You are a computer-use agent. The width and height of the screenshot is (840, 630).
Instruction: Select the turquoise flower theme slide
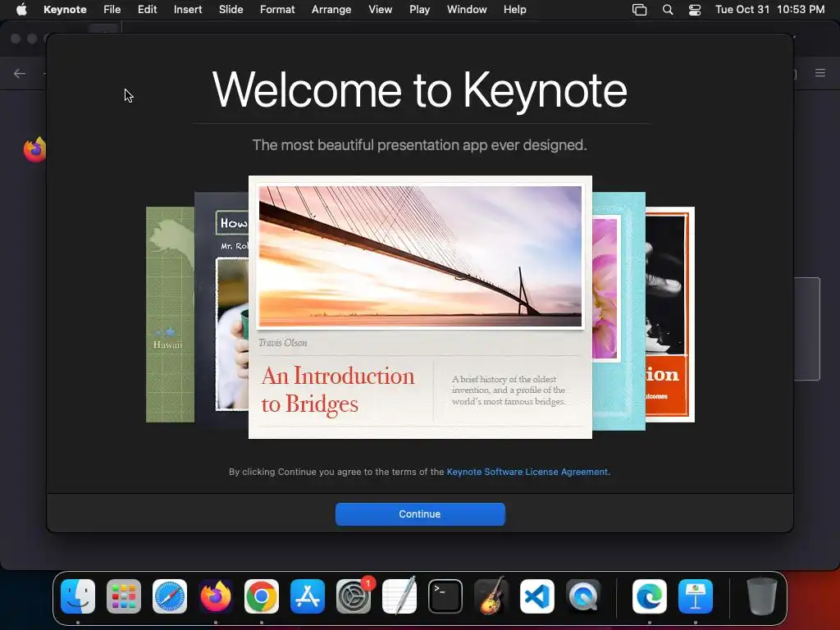pyautogui.click(x=619, y=311)
